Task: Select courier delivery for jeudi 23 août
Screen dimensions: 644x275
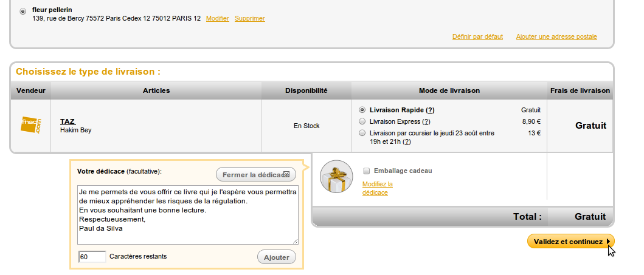Action: tap(362, 133)
